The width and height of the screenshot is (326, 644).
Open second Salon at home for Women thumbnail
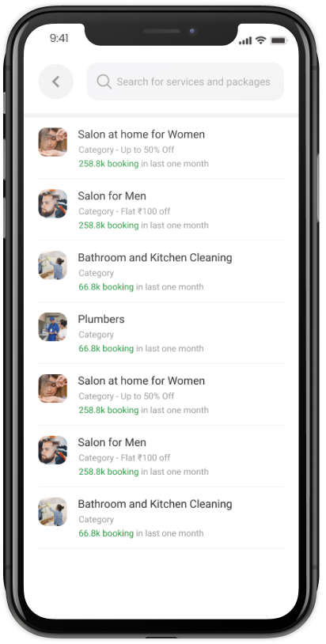[x=52, y=388]
